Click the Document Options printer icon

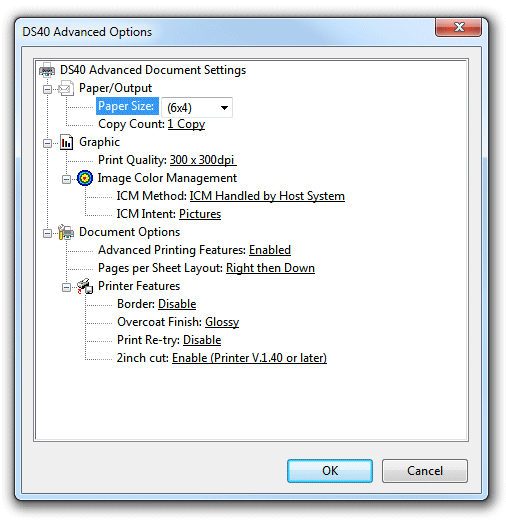point(66,232)
